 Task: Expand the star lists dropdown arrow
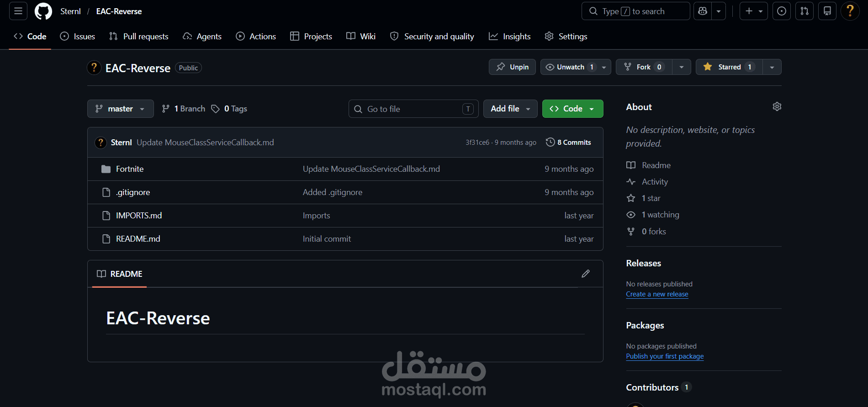tap(772, 67)
